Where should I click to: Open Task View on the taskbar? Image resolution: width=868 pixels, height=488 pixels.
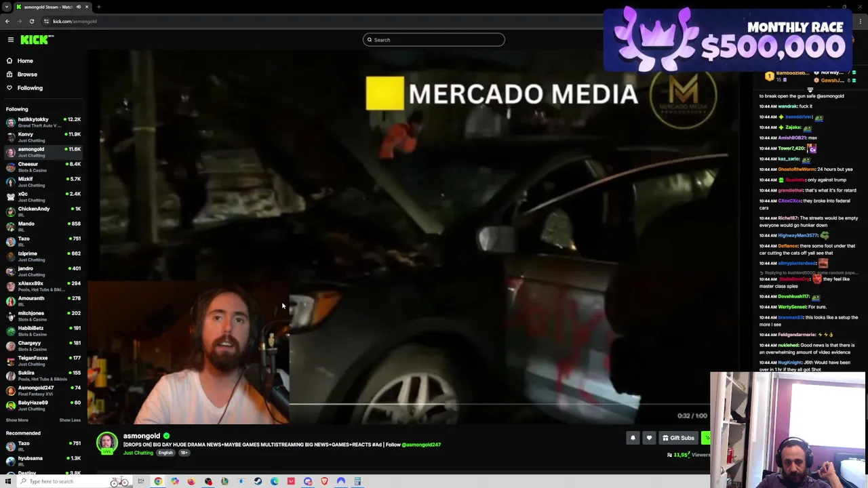[x=141, y=481]
